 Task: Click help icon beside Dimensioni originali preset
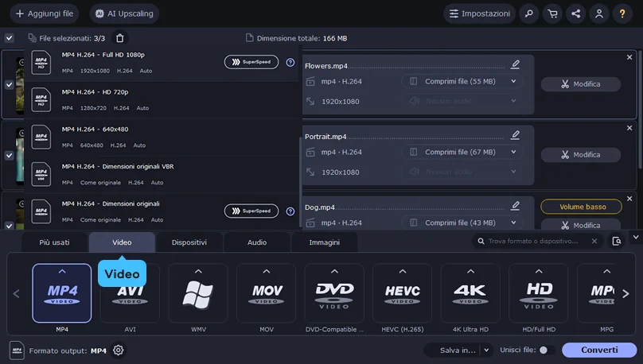pyautogui.click(x=290, y=211)
